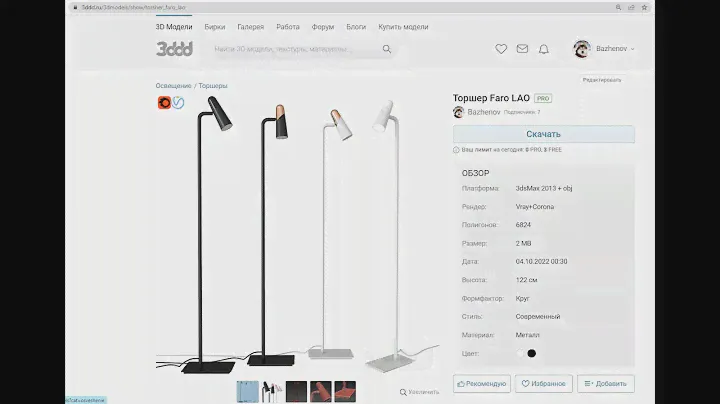720x404 pixels.
Task: Click the Рекомендую button
Action: pos(482,383)
